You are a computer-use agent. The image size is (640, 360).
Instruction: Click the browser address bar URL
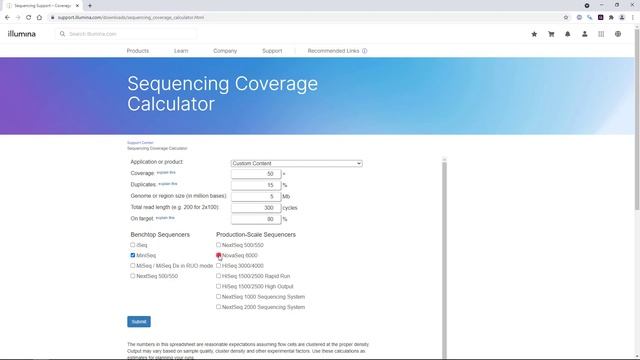[131, 18]
